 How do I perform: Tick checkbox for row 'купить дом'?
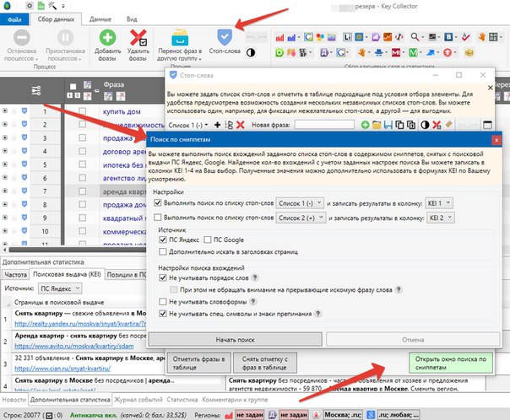[x=82, y=111]
